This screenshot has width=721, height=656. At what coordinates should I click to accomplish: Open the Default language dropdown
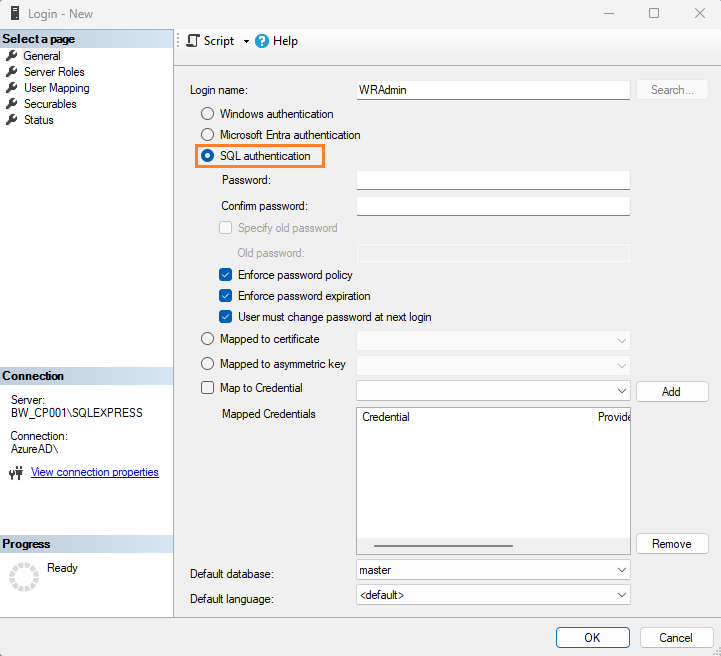tap(493, 595)
